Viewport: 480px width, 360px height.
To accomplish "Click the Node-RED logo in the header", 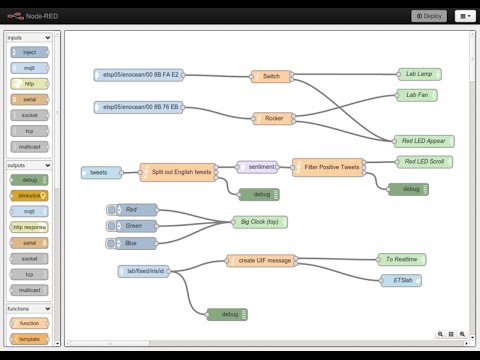I will pos(33,16).
